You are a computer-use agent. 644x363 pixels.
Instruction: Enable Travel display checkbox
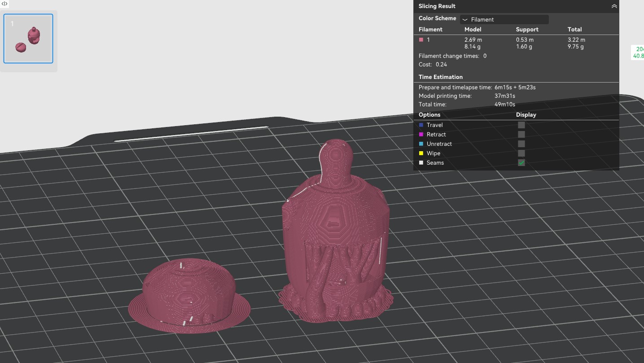tap(521, 125)
